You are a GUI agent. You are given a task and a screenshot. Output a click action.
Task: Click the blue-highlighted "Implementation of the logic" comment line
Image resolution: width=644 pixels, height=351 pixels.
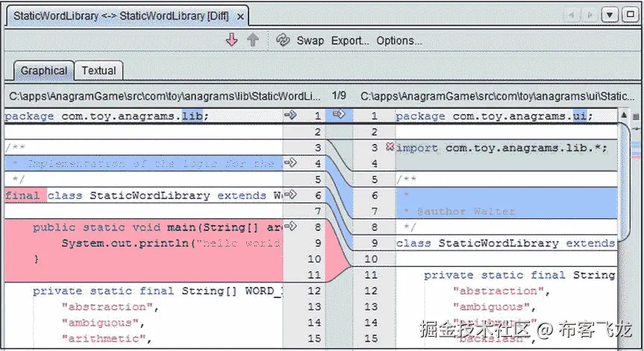(144, 164)
